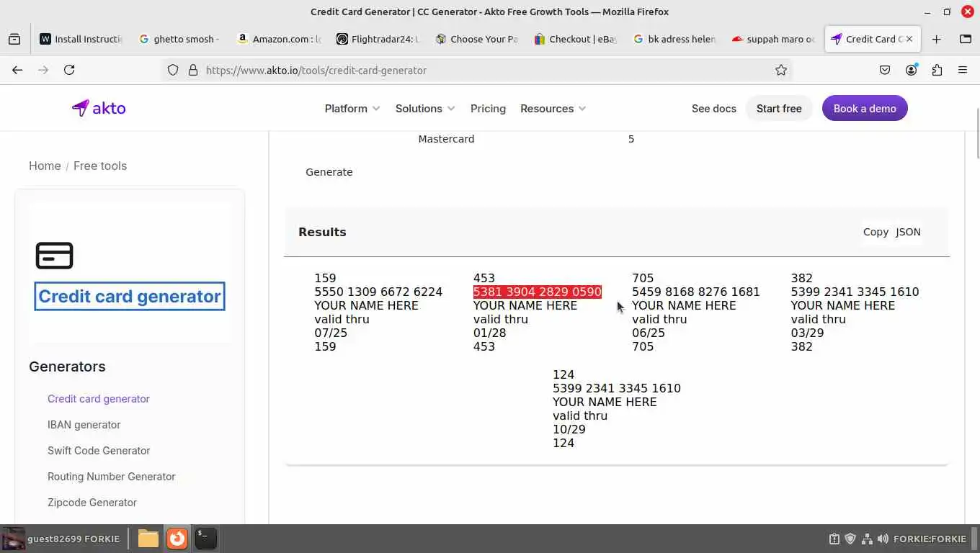
Task: Open the IBAN generator link
Action: 84,425
